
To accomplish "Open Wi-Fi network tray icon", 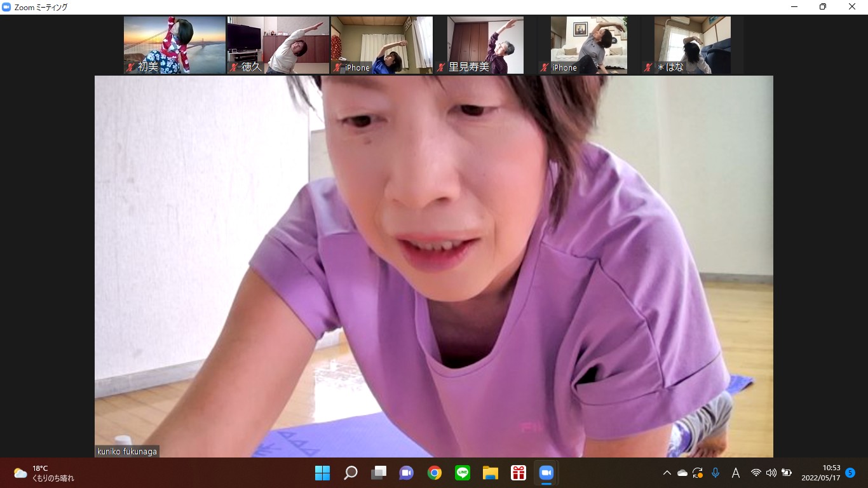I will coord(756,473).
